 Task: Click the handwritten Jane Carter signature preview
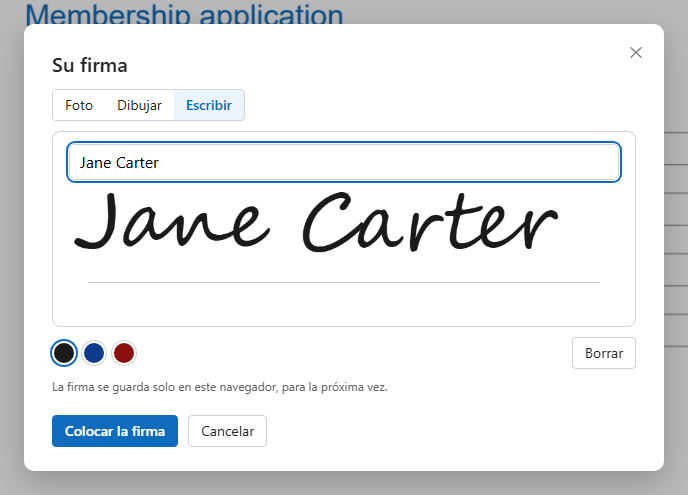point(316,222)
